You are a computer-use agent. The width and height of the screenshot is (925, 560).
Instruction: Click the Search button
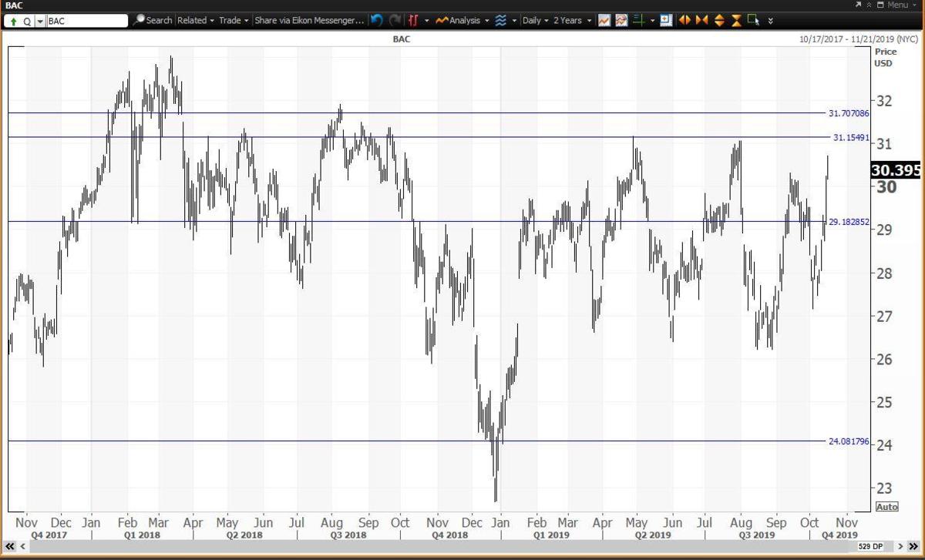tap(153, 21)
